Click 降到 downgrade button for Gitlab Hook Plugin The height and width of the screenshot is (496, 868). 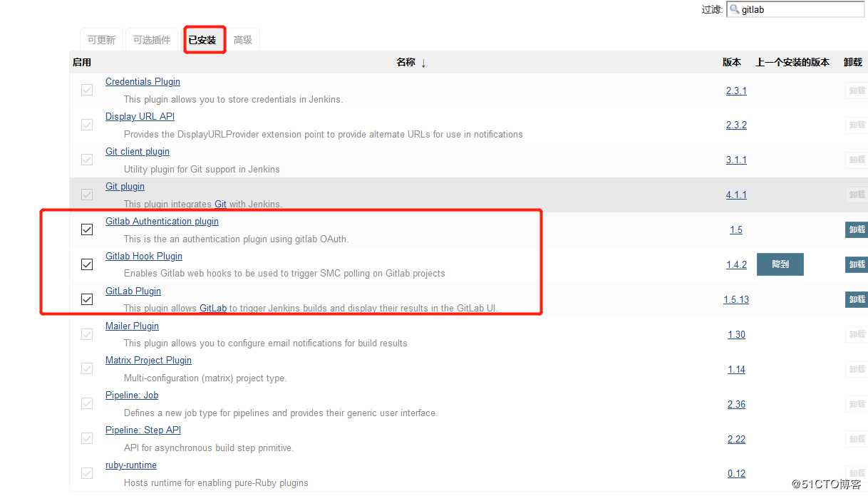(780, 264)
